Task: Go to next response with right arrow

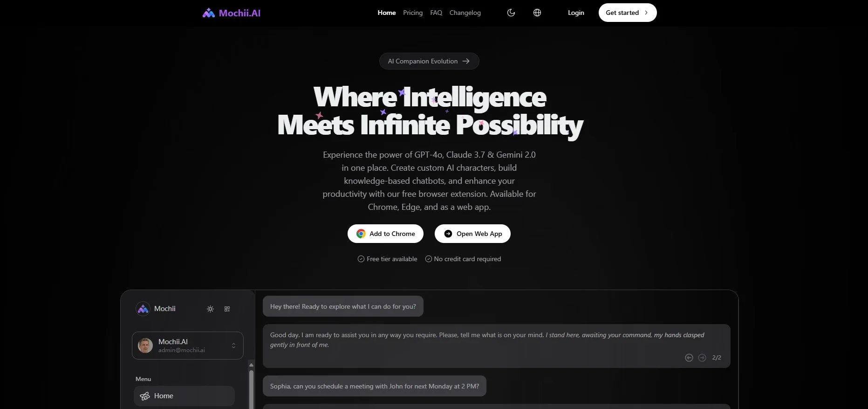Action: pos(702,358)
